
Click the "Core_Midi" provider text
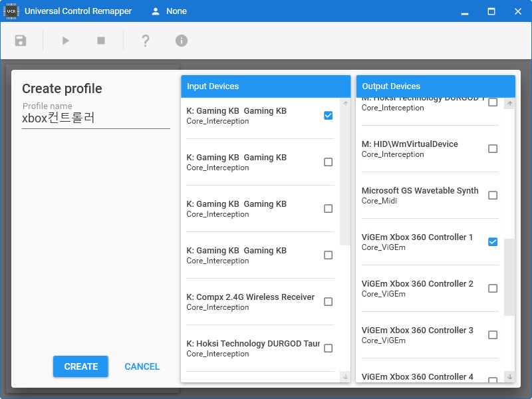[379, 201]
